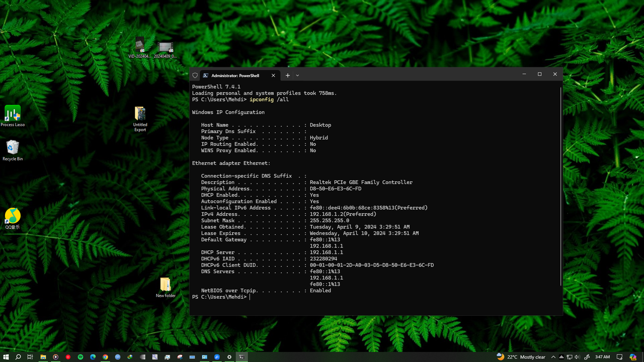Open the media player taskbar icon
Screen dimensions: 644x362
point(56,357)
